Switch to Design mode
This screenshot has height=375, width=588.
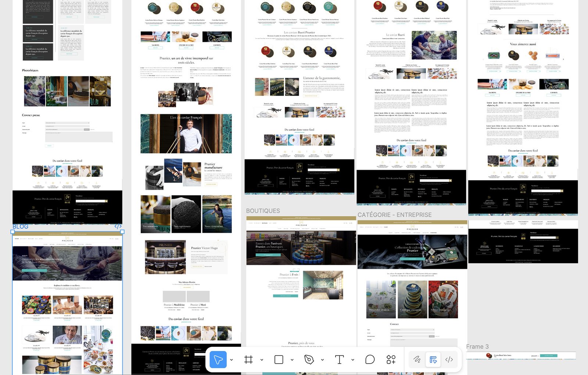click(x=433, y=360)
